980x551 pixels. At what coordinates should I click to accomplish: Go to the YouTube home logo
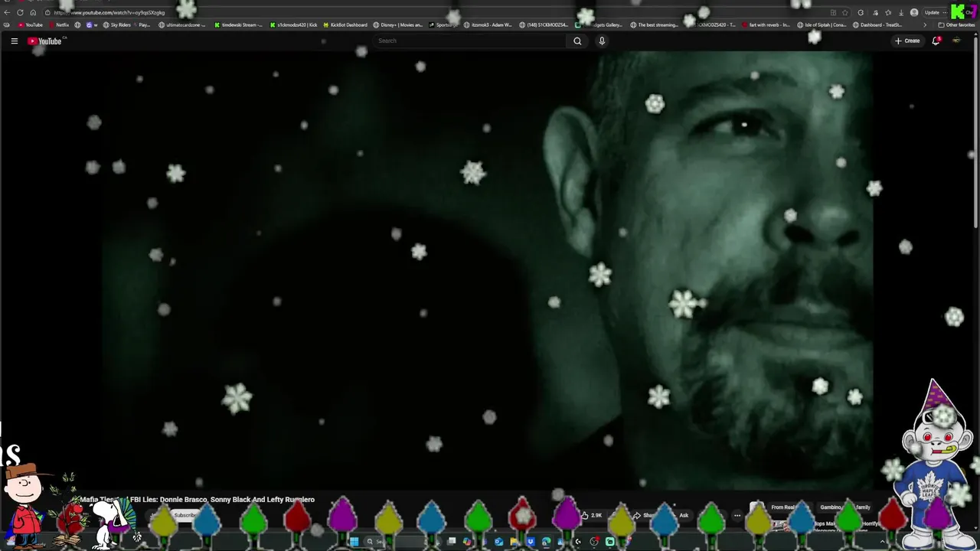(45, 41)
